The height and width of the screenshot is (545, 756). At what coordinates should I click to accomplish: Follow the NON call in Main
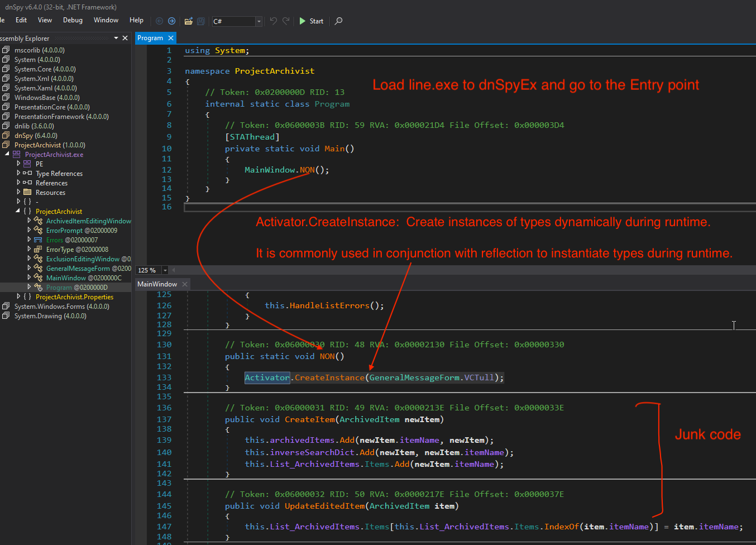click(x=307, y=170)
